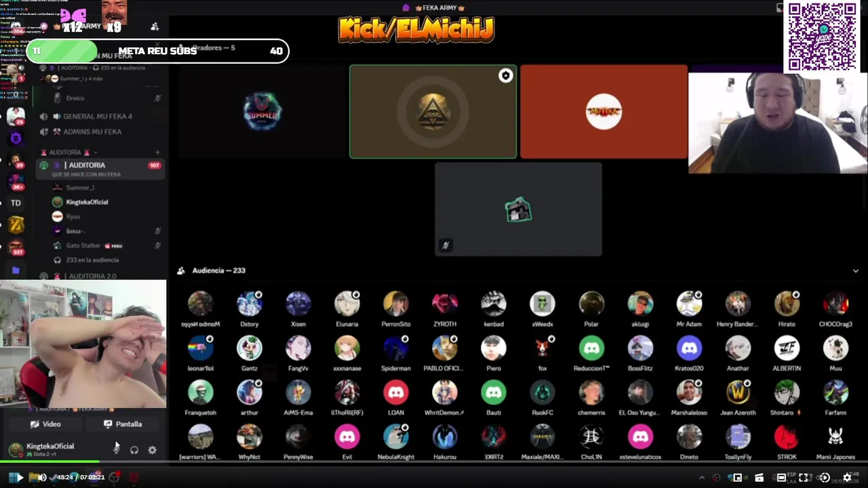
Task: Open ZYROTH audience member avatar
Action: (445, 304)
